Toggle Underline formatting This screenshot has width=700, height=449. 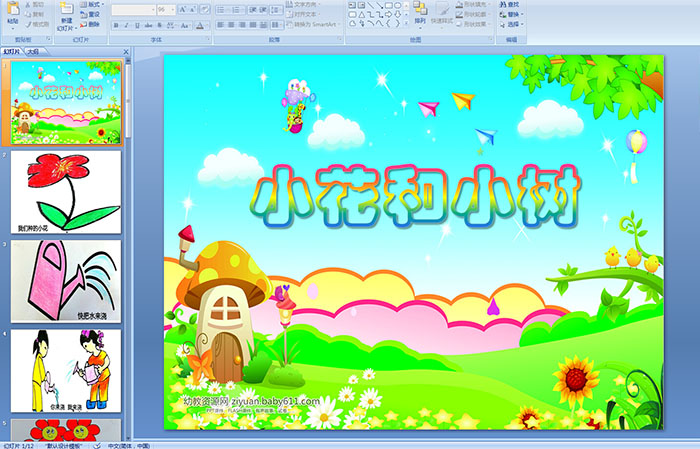pos(138,24)
